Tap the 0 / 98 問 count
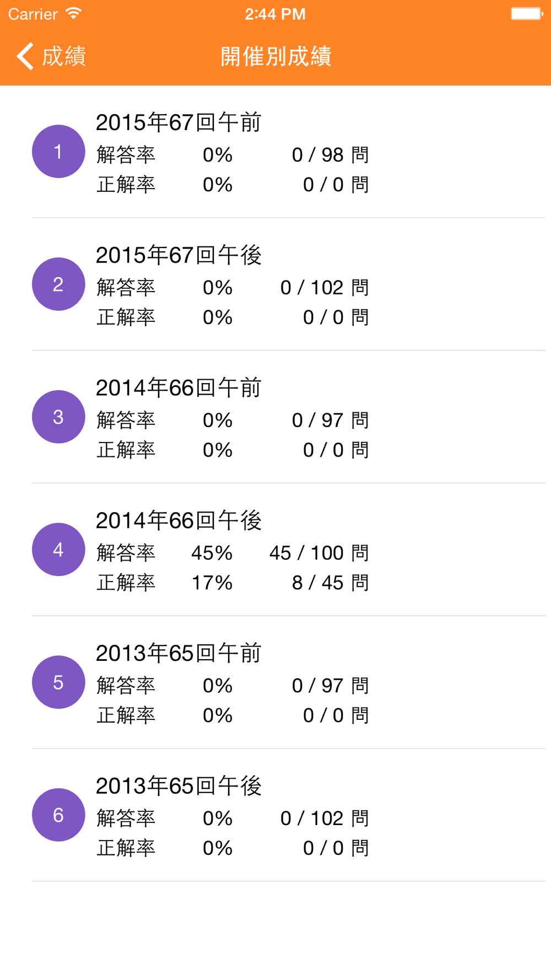The width and height of the screenshot is (551, 980). tap(329, 155)
